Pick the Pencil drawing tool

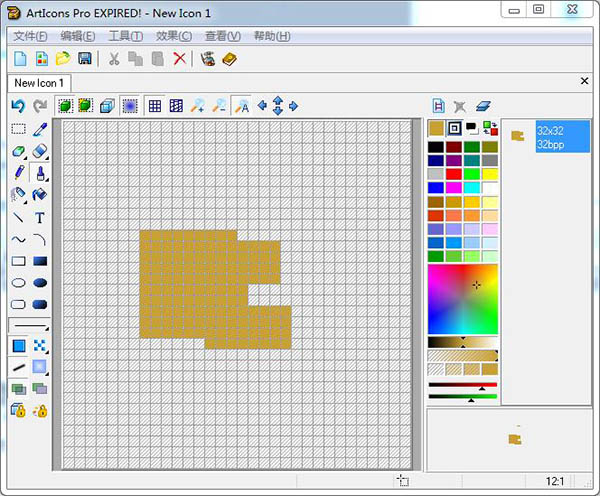(18, 173)
